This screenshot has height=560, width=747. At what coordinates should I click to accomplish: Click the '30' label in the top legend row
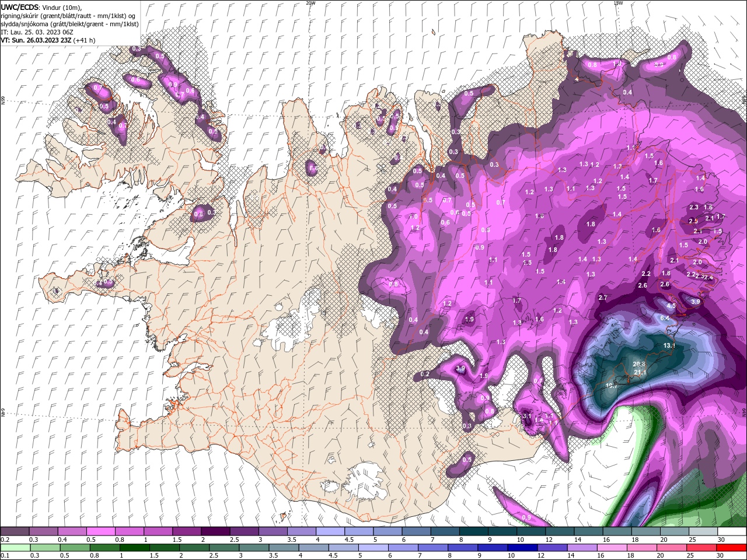721,540
